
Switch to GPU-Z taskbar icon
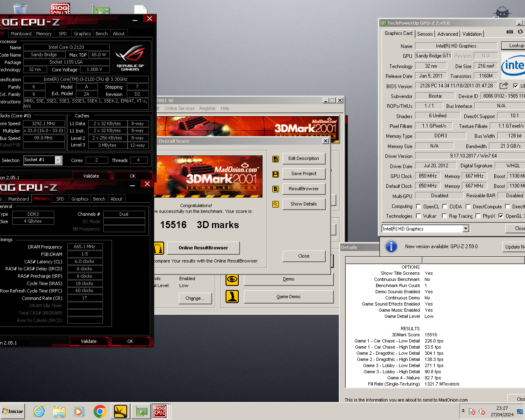142,411
